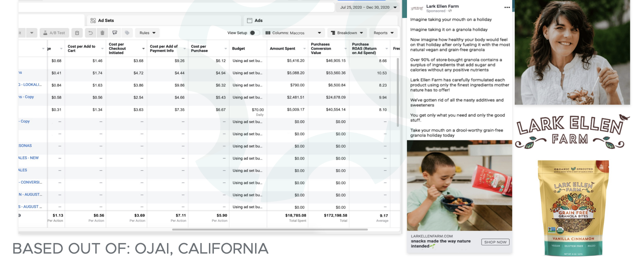
Task: Click the trash delete icon
Action: pyautogui.click(x=102, y=33)
